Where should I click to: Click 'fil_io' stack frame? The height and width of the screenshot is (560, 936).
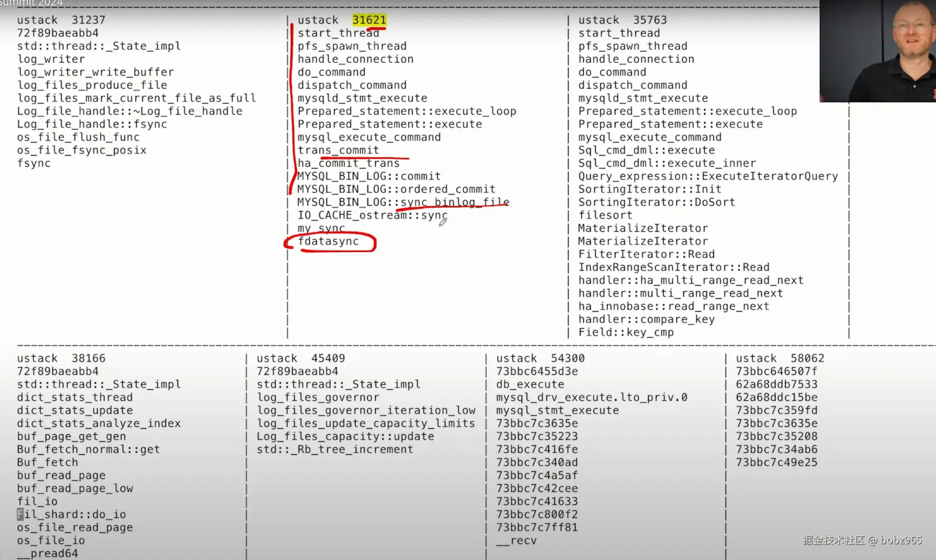[37, 501]
